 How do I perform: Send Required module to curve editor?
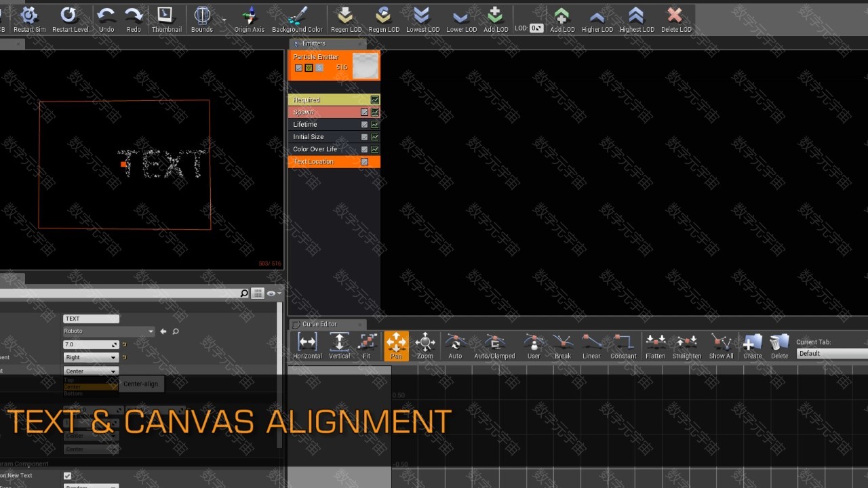375,100
